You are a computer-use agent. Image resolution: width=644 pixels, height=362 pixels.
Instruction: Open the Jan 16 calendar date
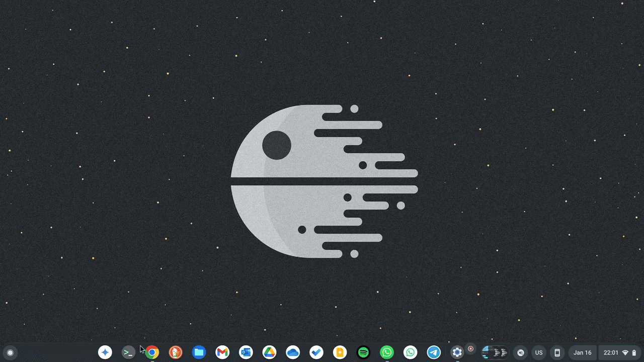point(583,352)
